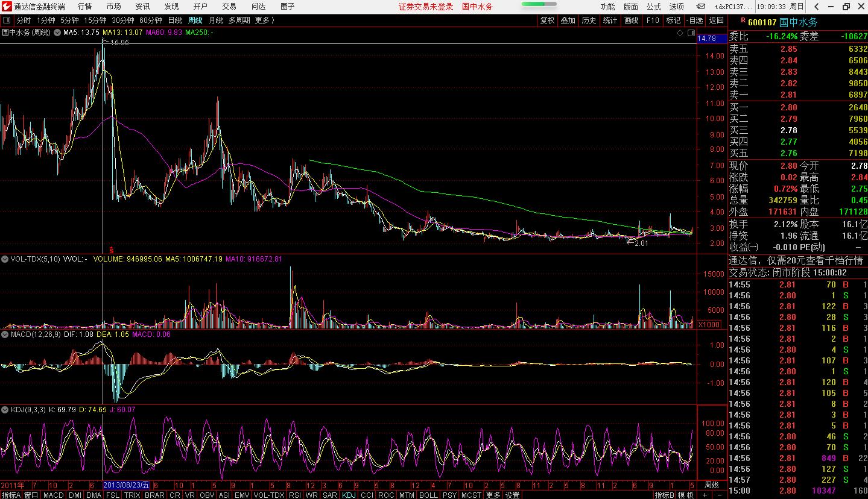The image size is (868, 499).
Task: Click the panel layout icon left of 分时
Action: tap(7, 20)
